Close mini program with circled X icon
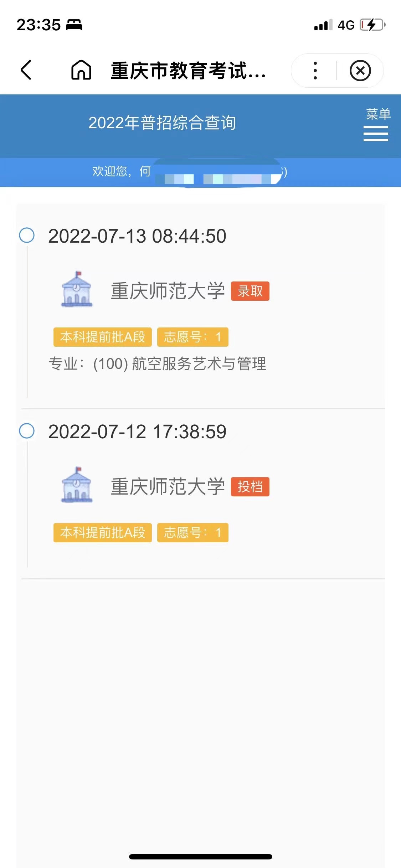This screenshot has height=868, width=401. 360,71
